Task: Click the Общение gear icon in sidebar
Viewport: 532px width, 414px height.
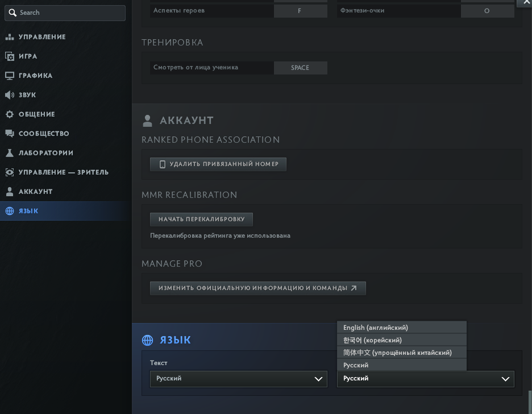Action: (x=9, y=114)
